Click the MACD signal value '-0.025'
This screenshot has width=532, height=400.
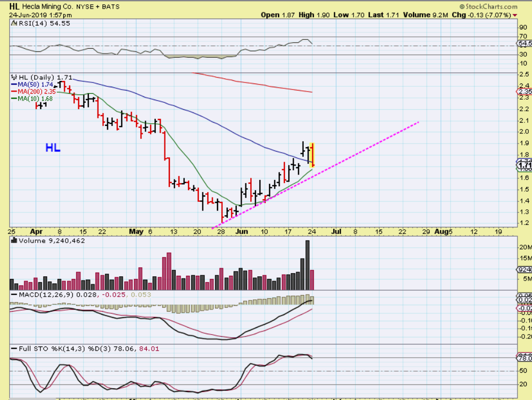point(114,295)
